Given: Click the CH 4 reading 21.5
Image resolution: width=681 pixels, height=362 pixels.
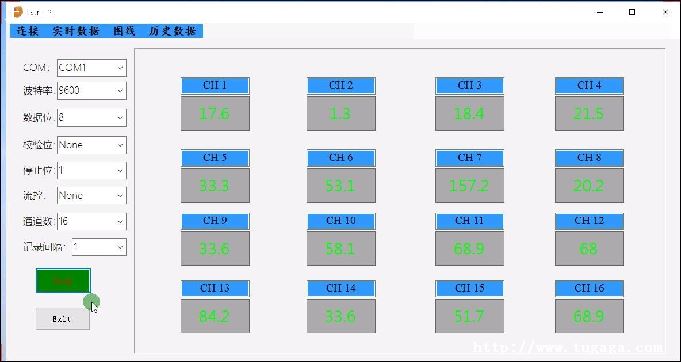Looking at the screenshot, I should (589, 113).
